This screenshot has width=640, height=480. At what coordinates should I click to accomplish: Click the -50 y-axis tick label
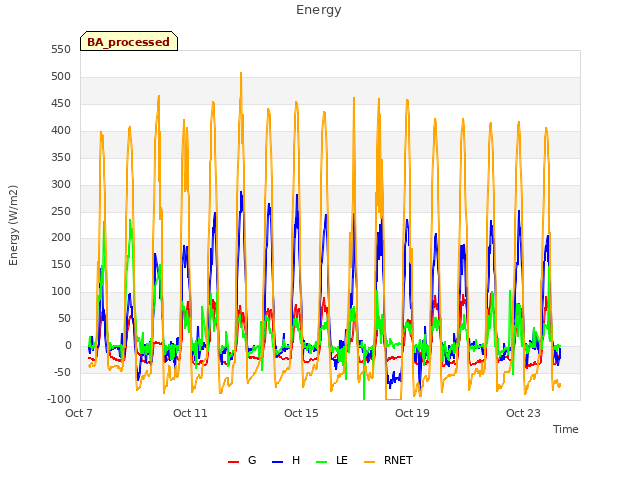[x=62, y=372]
